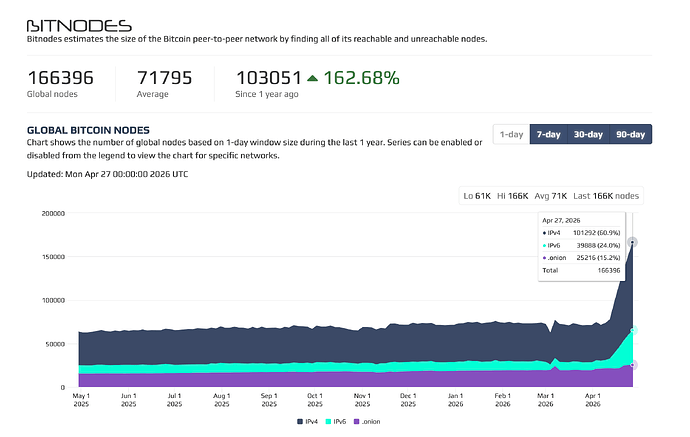
Task: Click the May 1 2025 x-axis label
Action: point(81,400)
